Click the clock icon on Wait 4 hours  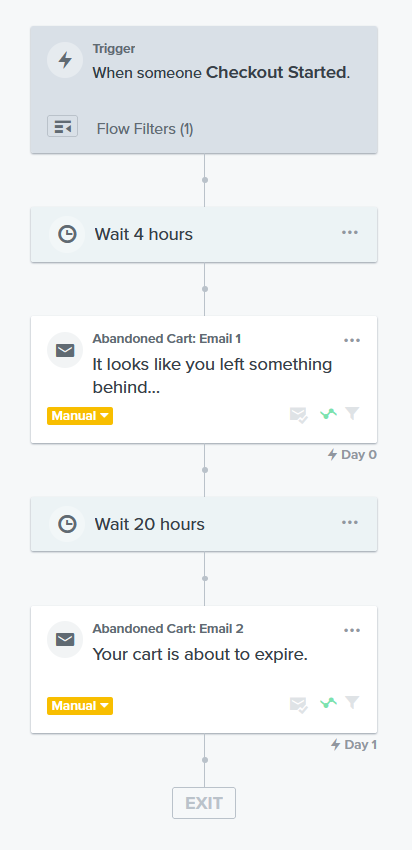[x=67, y=234]
